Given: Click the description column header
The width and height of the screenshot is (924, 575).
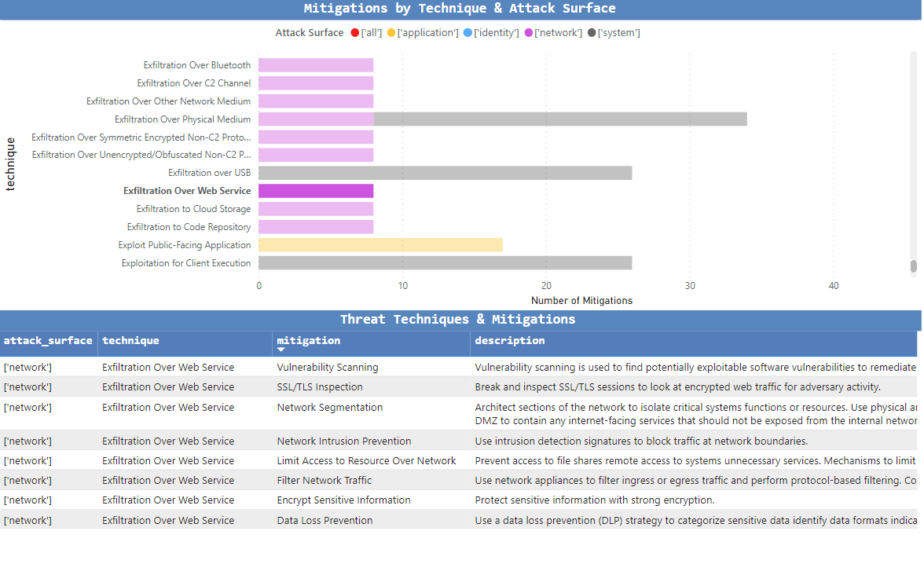Looking at the screenshot, I should (509, 340).
